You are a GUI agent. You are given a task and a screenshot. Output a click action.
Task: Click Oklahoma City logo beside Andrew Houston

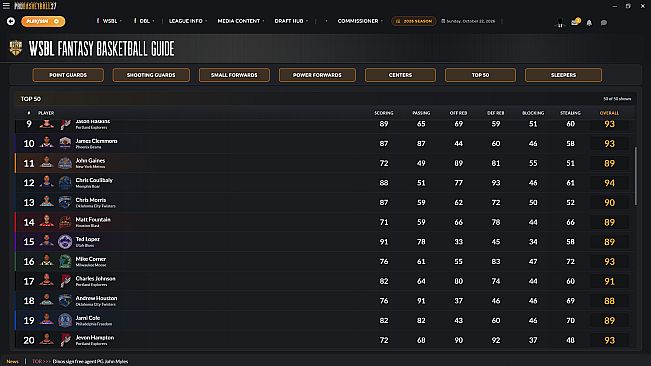pos(65,300)
